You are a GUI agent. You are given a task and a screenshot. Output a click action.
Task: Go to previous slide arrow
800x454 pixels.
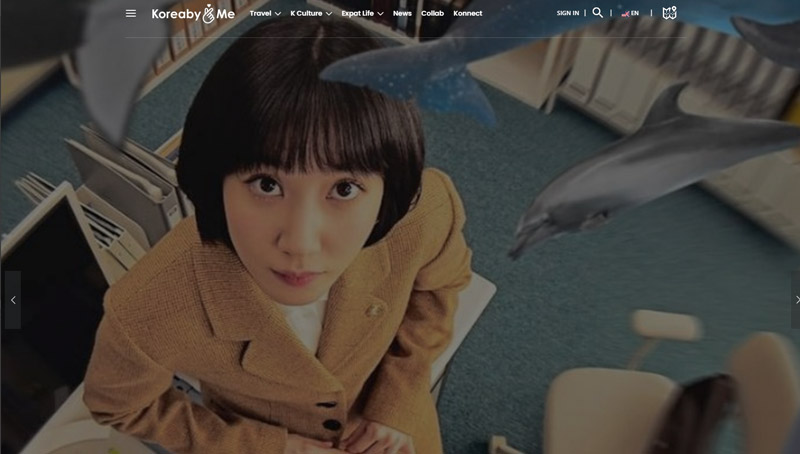pyautogui.click(x=13, y=300)
